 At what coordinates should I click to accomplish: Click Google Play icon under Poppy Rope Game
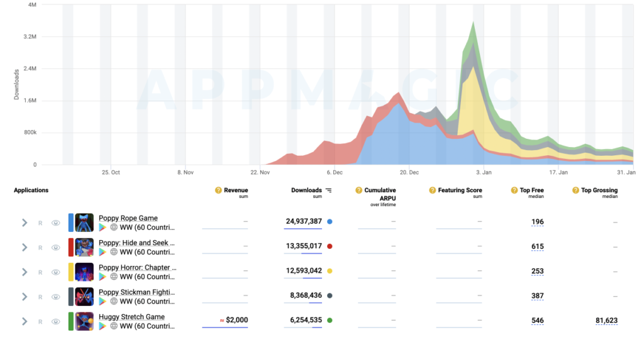tap(103, 227)
